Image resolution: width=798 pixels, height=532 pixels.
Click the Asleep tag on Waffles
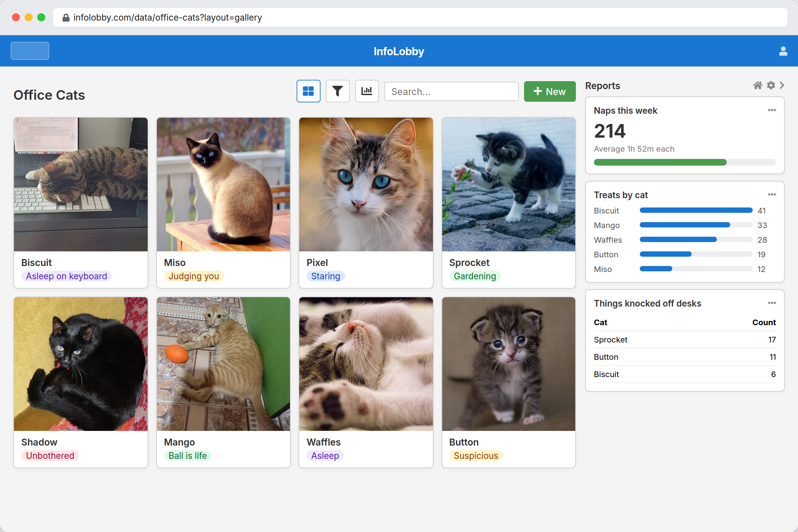(325, 456)
